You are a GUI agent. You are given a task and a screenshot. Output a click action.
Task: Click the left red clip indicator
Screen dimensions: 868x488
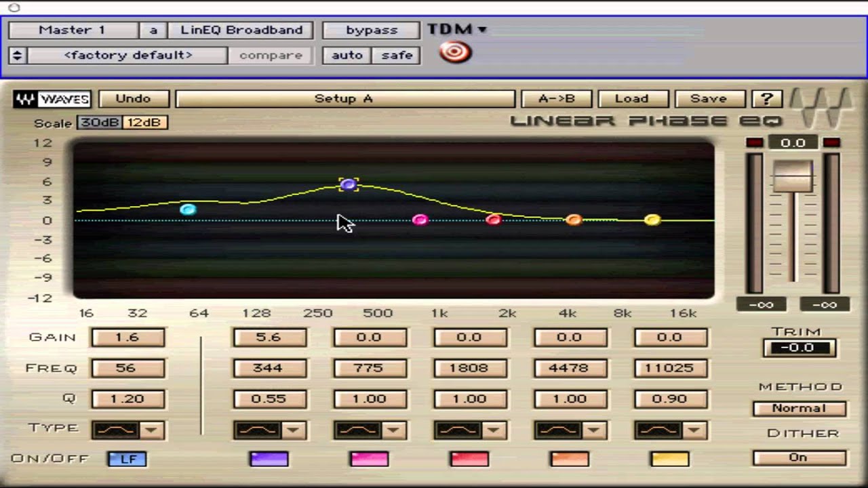pos(754,142)
